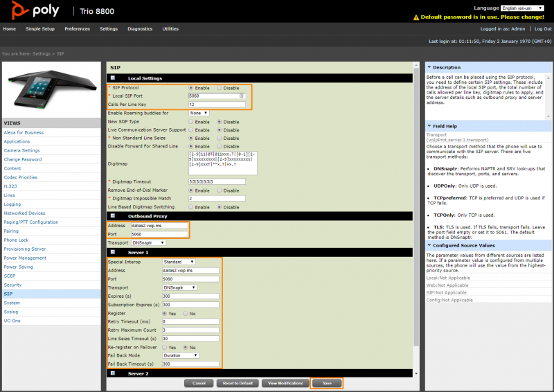Collapse the Field Help panel

(429, 126)
